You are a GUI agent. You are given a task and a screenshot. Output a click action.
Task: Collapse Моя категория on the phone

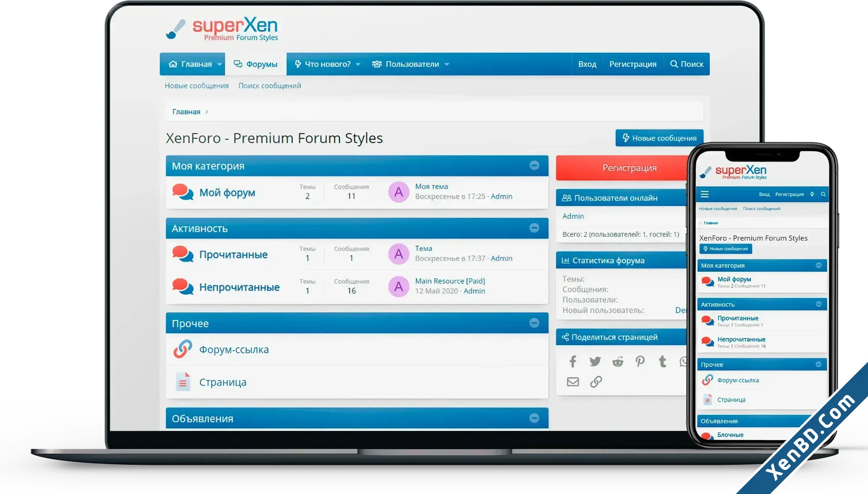click(819, 265)
